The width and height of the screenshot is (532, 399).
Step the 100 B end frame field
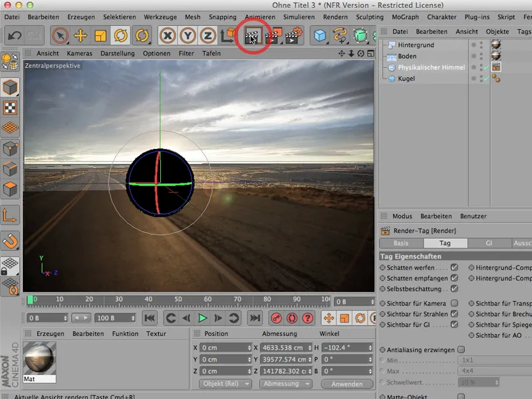pyautogui.click(x=133, y=319)
